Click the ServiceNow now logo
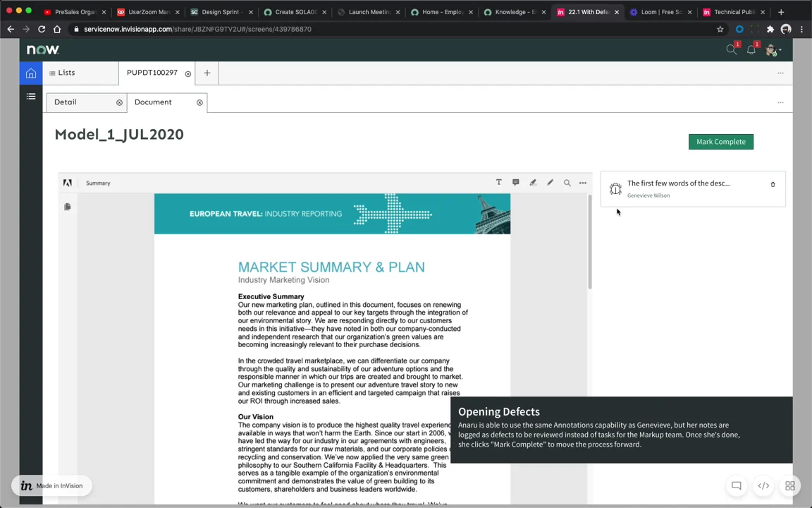 [43, 50]
